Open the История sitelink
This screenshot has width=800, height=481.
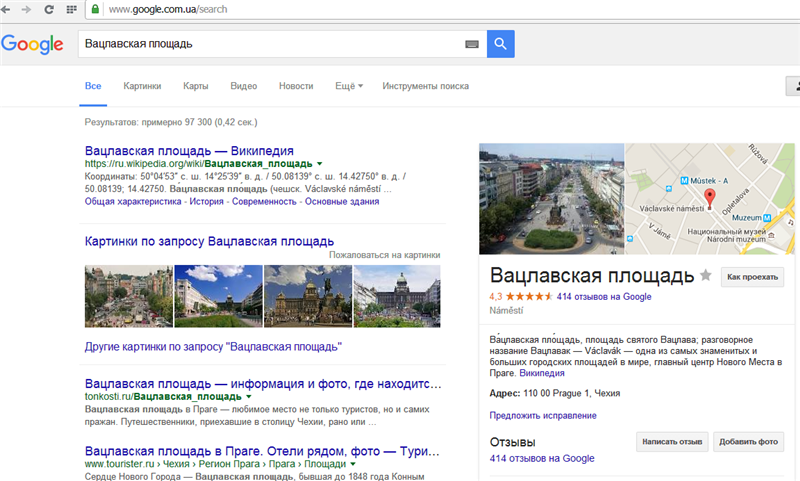point(206,201)
